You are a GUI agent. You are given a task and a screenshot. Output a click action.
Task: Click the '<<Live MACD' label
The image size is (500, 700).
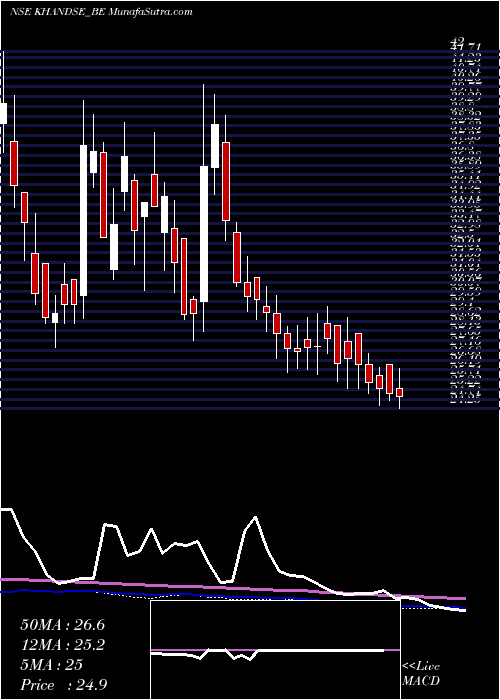coord(421,674)
